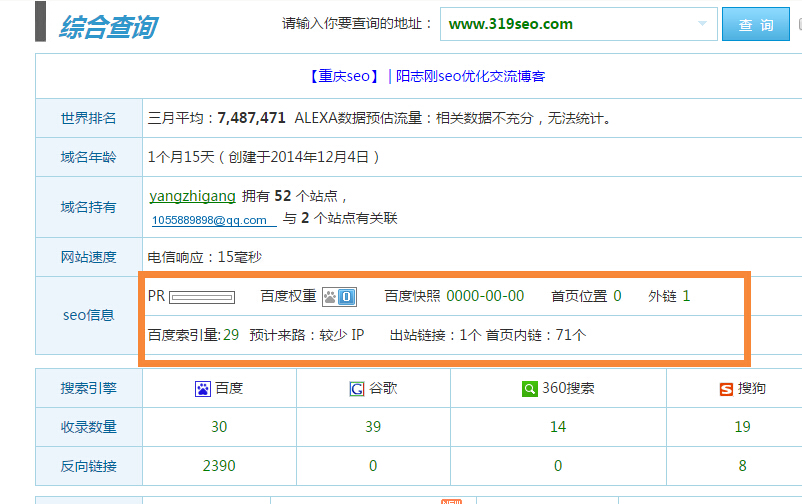The width and height of the screenshot is (802, 504).
Task: Click the 360搜索 green magnifier icon
Action: pos(529,389)
